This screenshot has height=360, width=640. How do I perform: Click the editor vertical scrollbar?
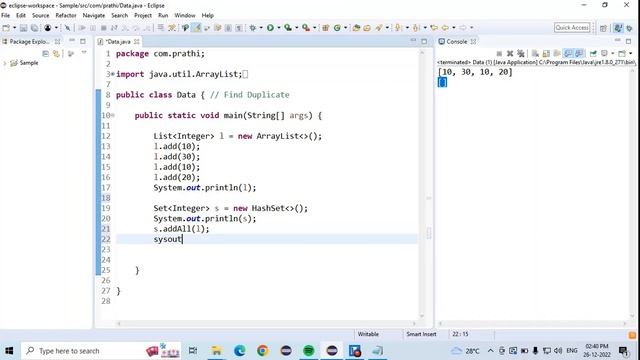(422, 184)
